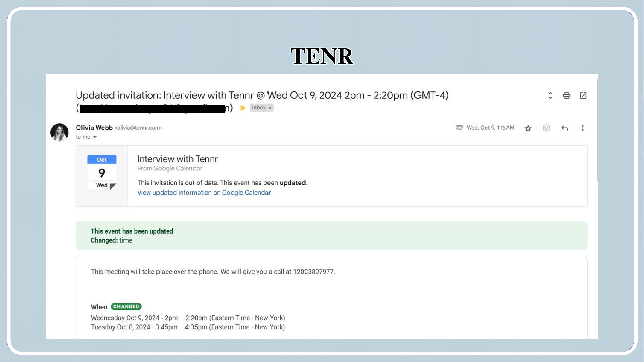Reply using the arrow icon

(565, 128)
